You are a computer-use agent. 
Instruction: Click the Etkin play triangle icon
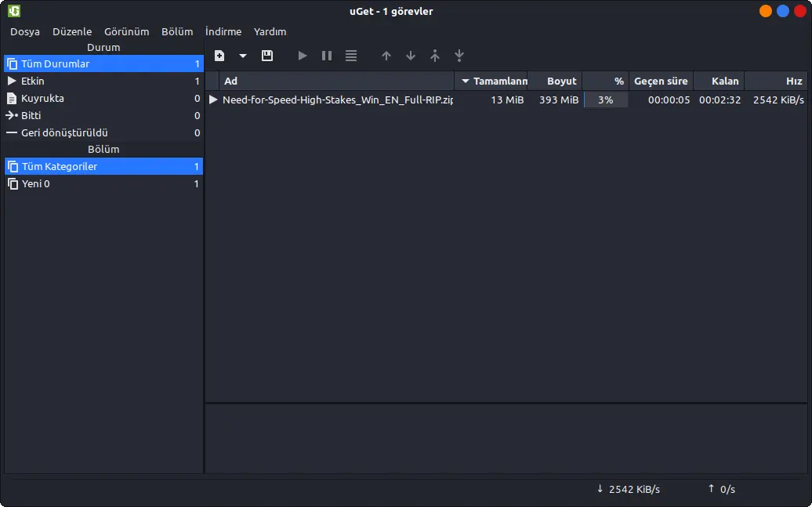pos(12,81)
